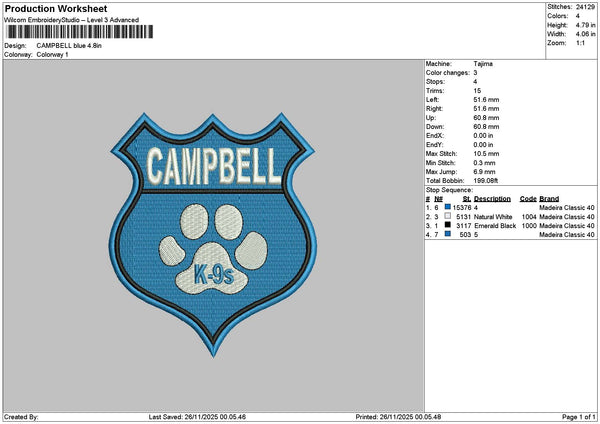Screen dimensions: 600x424
Task: Click the Total Bobbin value 199.08ft
Action: 486,181
